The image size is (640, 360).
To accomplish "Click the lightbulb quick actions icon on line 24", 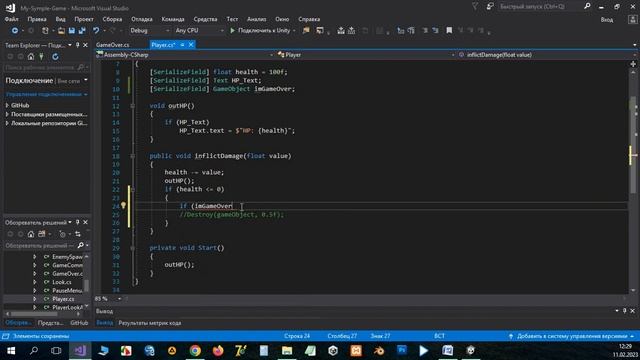I will click(123, 206).
